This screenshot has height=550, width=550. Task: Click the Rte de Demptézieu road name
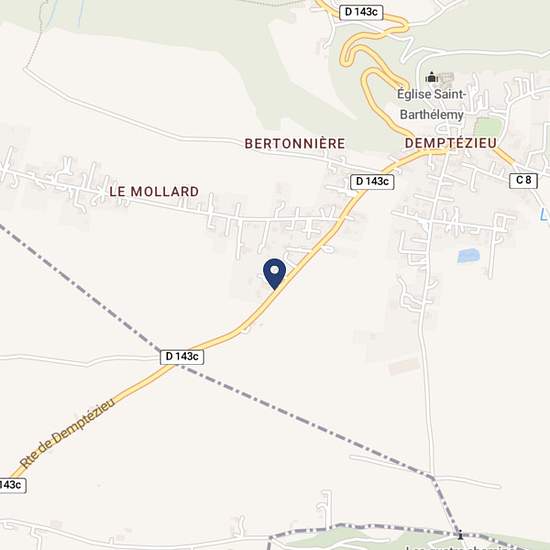(x=67, y=432)
